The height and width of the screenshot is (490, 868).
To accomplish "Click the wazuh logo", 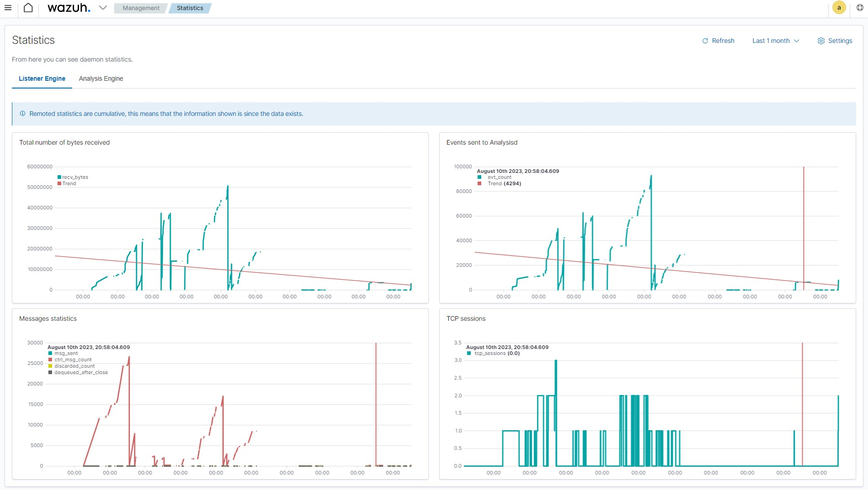I will pyautogui.click(x=69, y=8).
